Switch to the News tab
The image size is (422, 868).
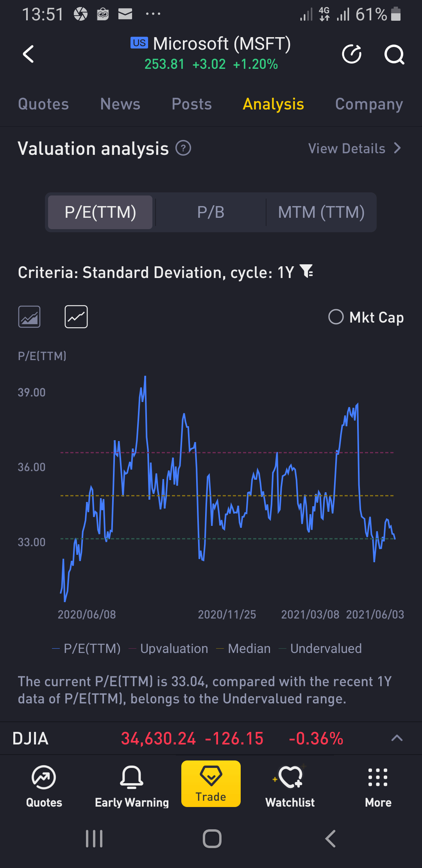(x=120, y=104)
